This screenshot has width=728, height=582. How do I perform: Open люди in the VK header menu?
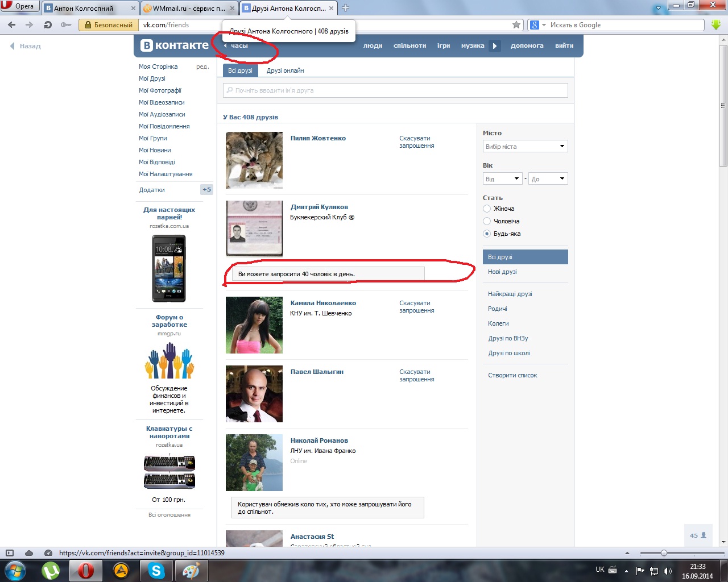(373, 46)
